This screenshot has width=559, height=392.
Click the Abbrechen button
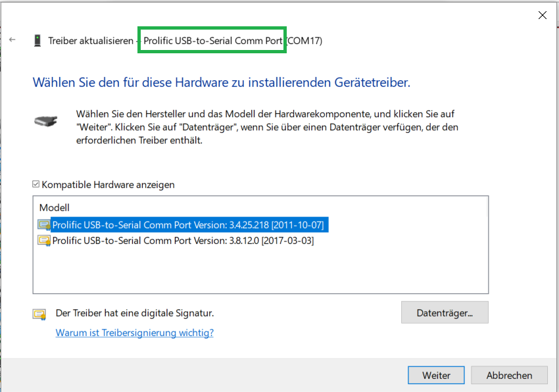(x=509, y=376)
